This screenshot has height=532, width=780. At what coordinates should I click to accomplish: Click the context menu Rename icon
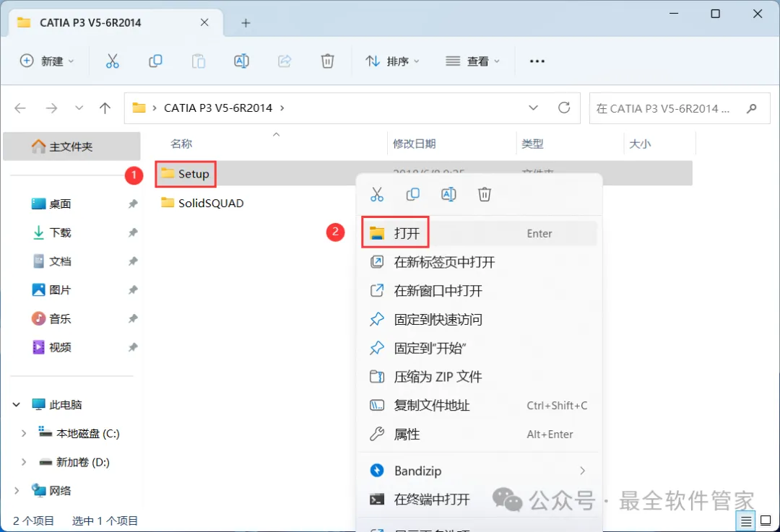tap(448, 194)
